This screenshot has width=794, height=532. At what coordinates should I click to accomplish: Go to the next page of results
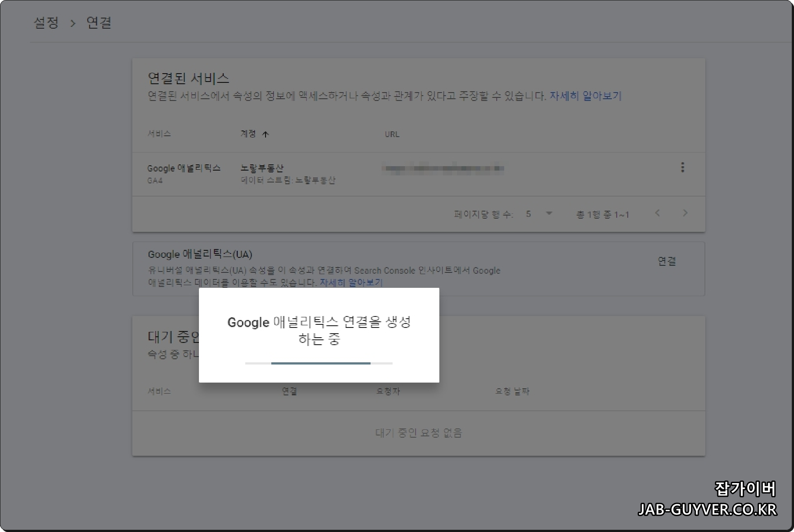685,213
